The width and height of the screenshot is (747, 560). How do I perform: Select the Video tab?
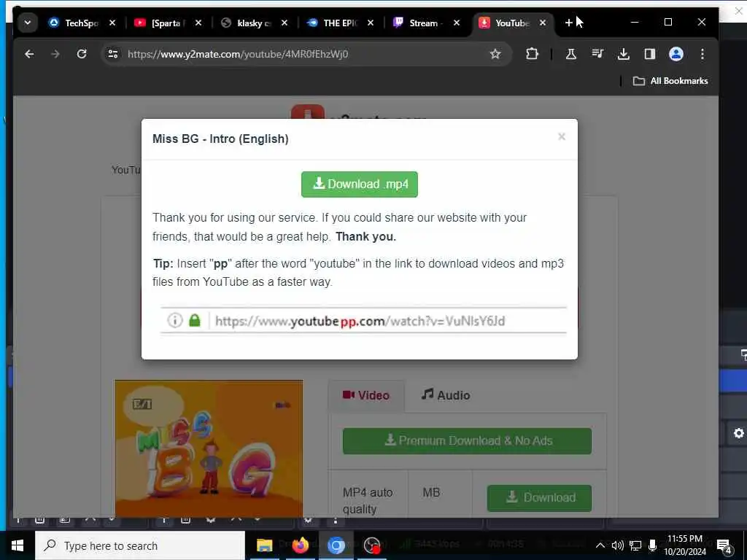[366, 395]
